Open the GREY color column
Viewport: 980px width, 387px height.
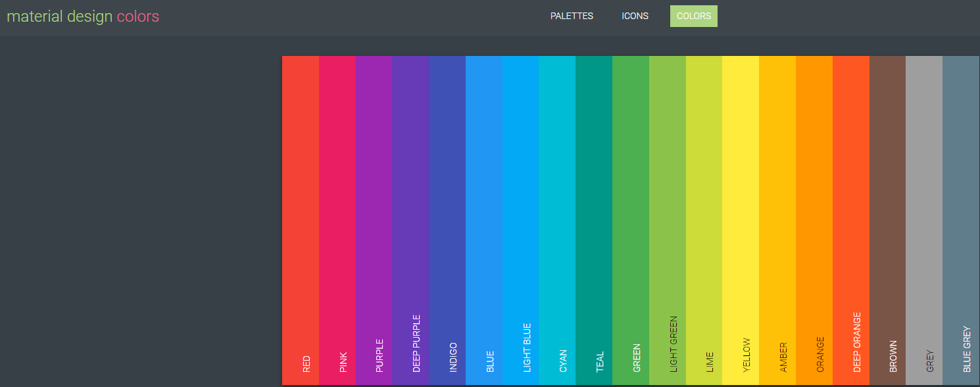(x=924, y=220)
